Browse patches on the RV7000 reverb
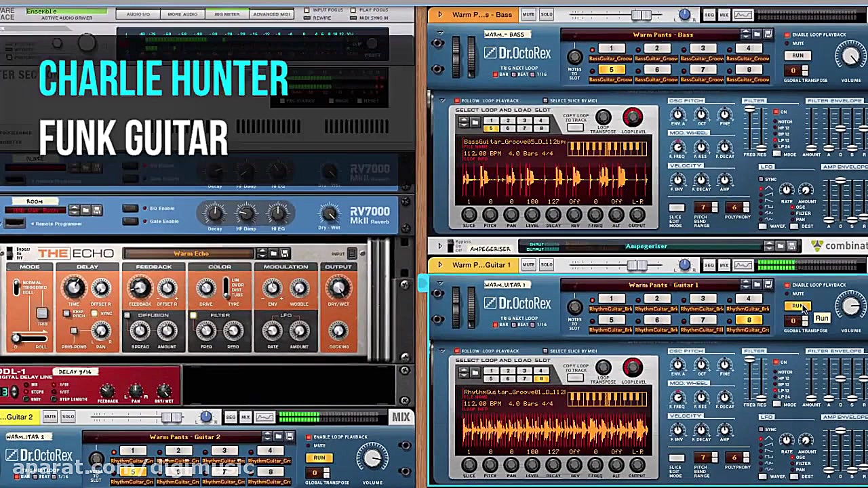 click(85, 210)
